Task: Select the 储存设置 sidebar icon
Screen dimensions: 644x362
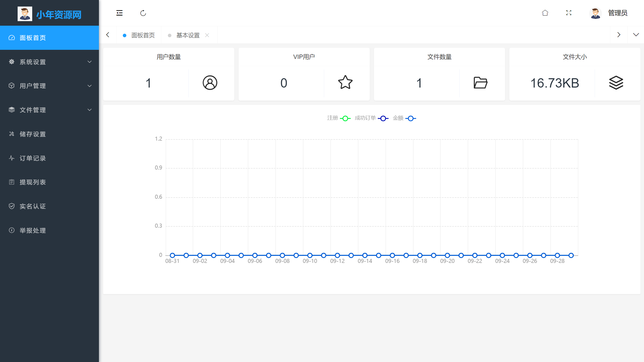Action: coord(12,134)
